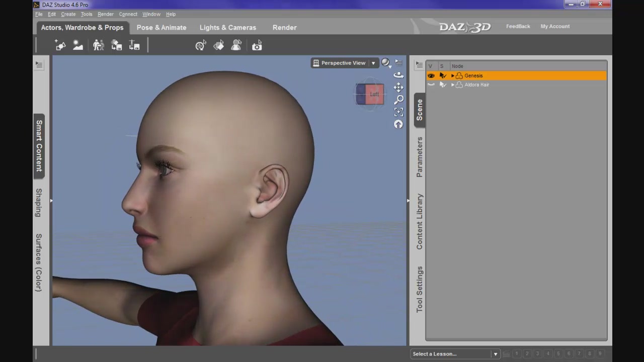Click lesson step 1 button
This screenshot has height=362, width=644.
[x=517, y=354]
